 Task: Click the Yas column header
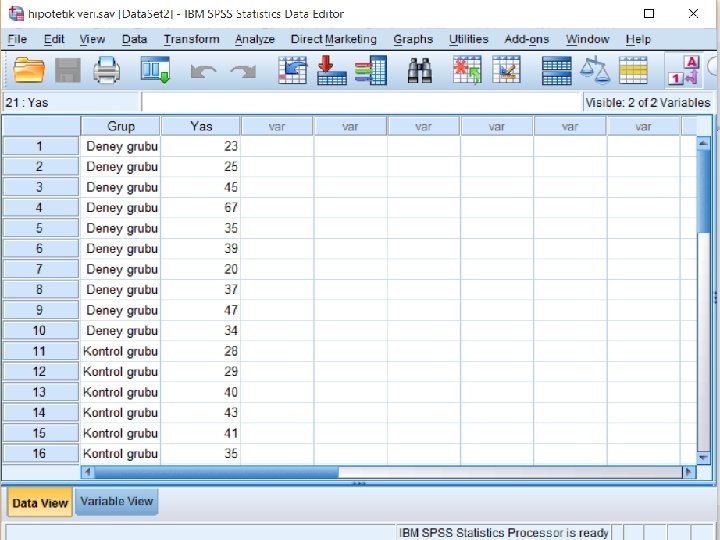pyautogui.click(x=201, y=126)
